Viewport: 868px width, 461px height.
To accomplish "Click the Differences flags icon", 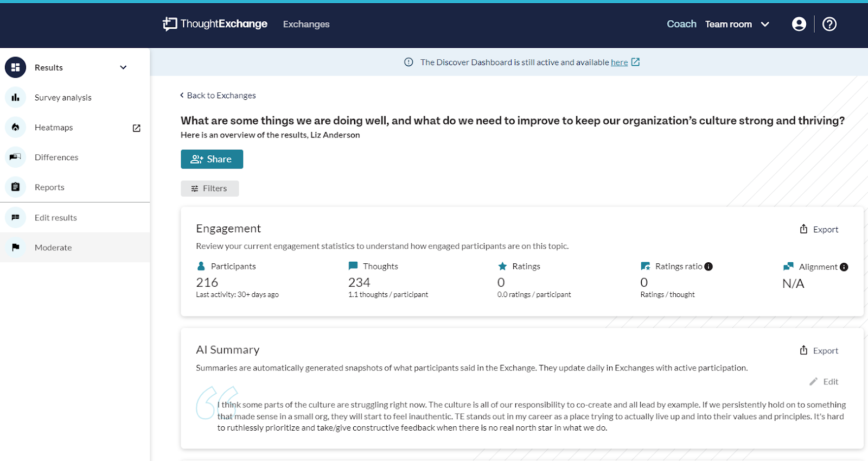I will click(x=15, y=157).
